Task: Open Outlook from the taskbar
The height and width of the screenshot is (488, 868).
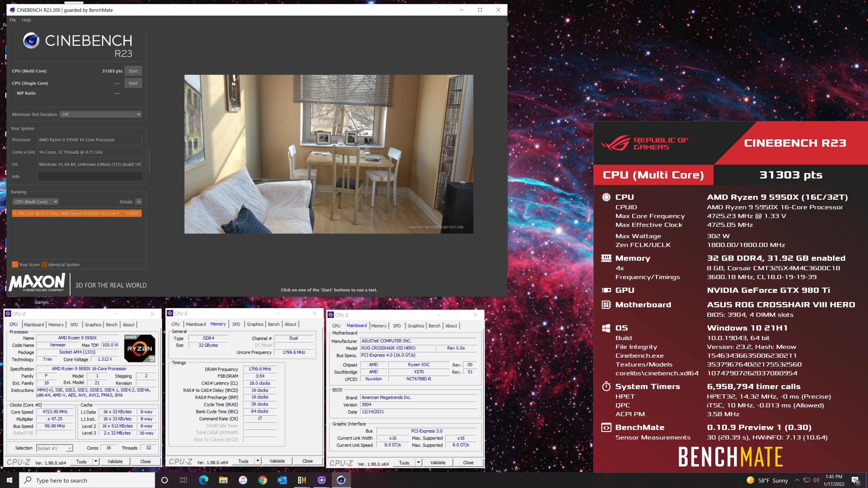Action: click(x=282, y=480)
